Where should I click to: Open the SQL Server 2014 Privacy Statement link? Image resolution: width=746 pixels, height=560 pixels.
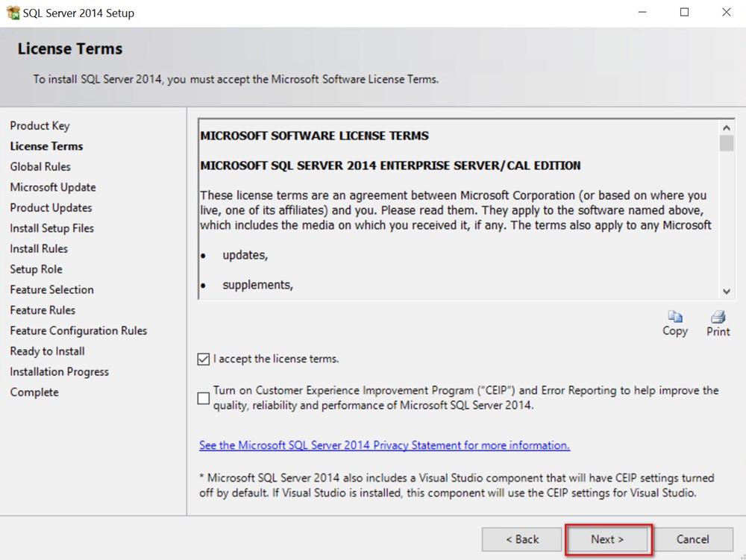click(384, 445)
